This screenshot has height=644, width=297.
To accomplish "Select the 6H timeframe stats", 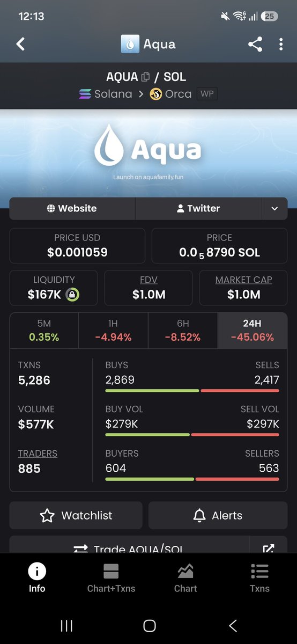I will (182, 331).
